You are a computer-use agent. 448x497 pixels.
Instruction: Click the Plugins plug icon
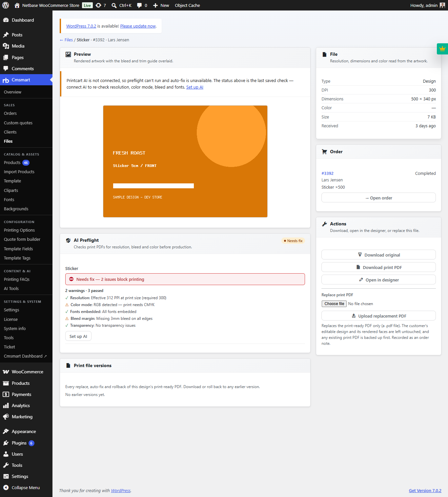click(x=6, y=443)
